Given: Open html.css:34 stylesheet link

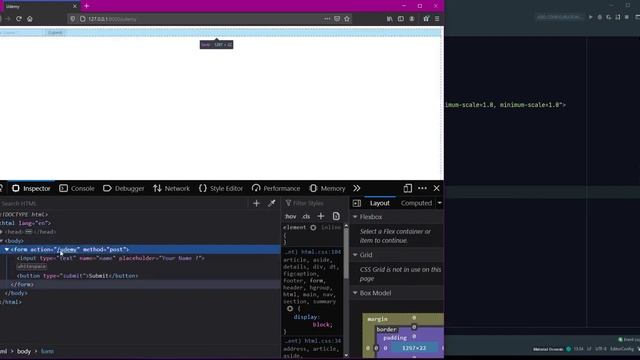Looking at the screenshot, I should pos(322,341).
